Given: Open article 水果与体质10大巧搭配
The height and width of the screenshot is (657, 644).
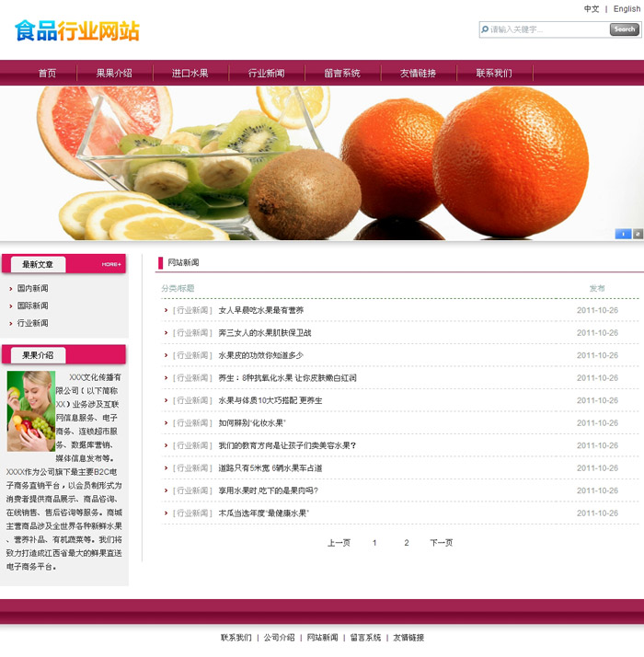Looking at the screenshot, I should point(270,400).
